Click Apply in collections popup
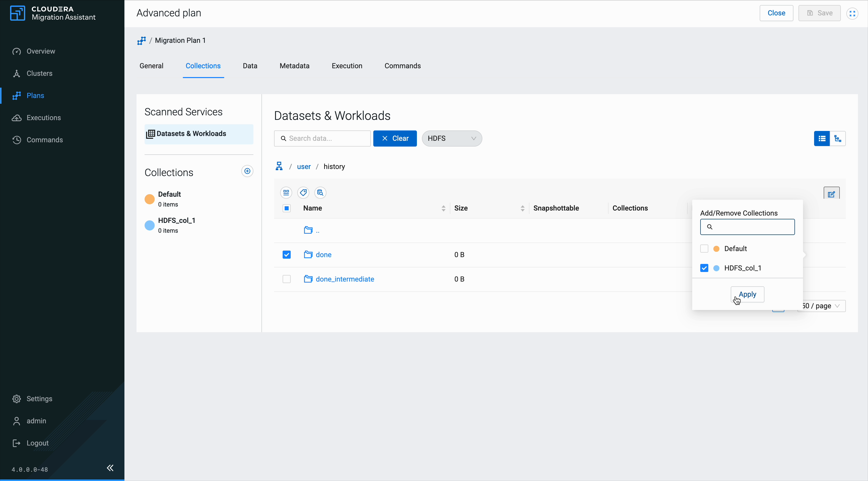This screenshot has height=481, width=868. tap(747, 294)
